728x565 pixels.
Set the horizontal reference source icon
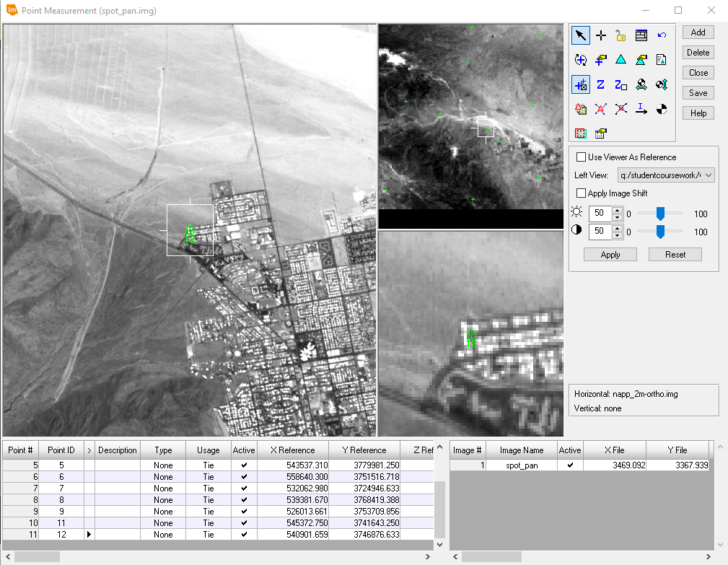[x=641, y=84]
